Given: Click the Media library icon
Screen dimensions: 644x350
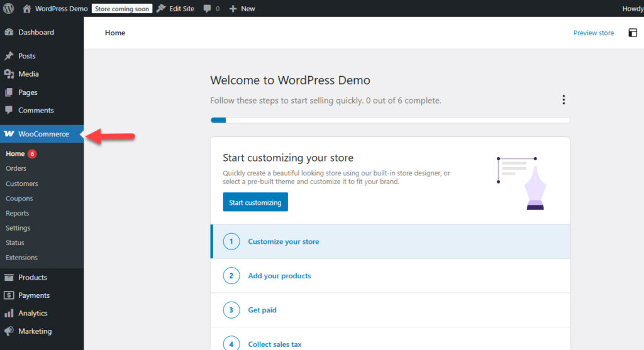Looking at the screenshot, I should (x=9, y=74).
